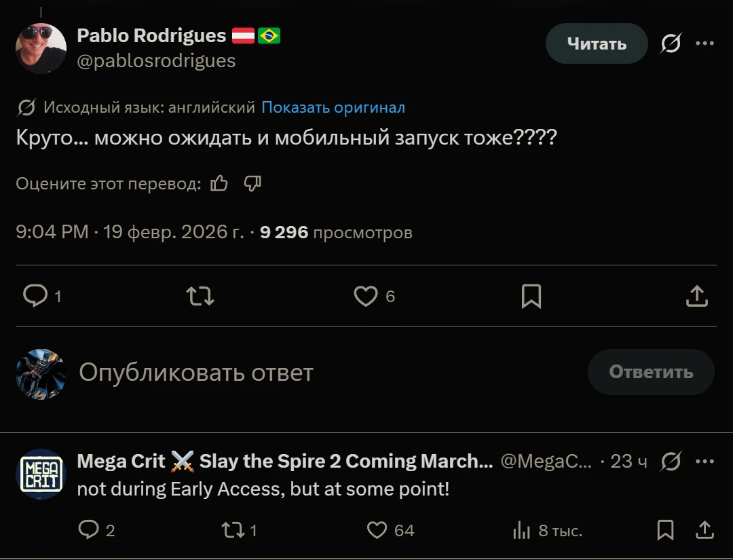Open Pablo Rodrigues profile avatar

pyautogui.click(x=41, y=48)
